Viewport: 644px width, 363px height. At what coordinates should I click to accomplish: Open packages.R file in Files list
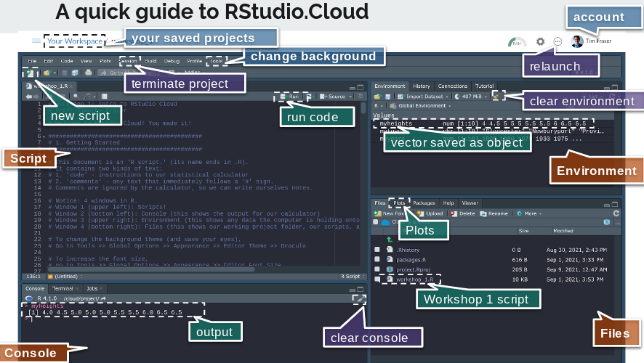point(411,260)
